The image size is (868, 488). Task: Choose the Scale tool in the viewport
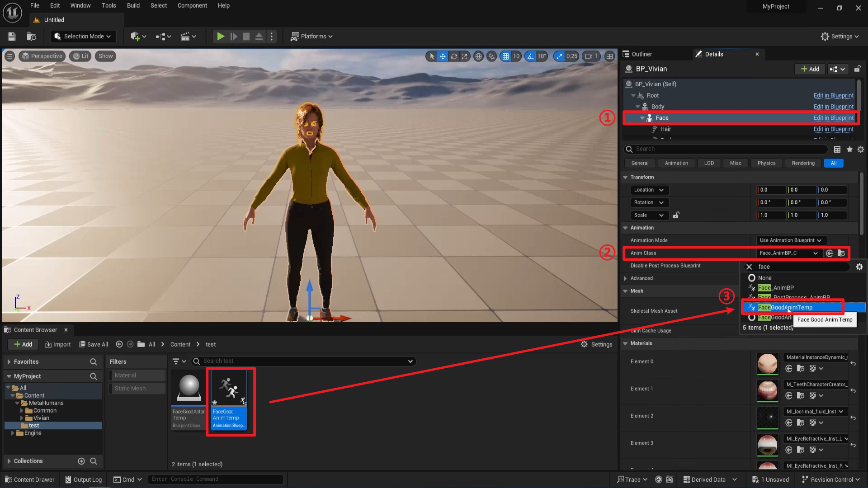coord(464,56)
